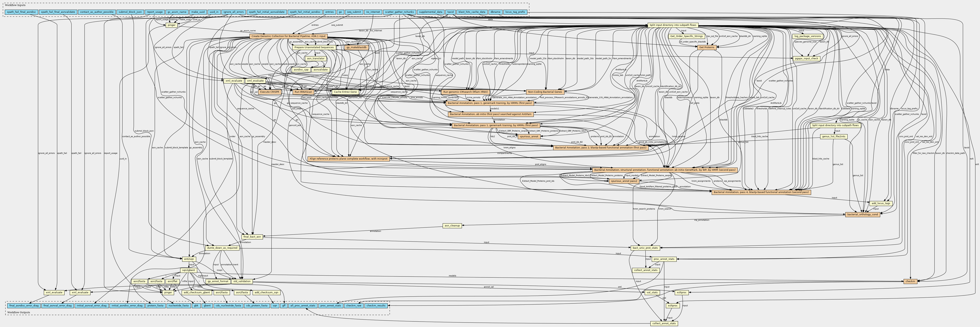Click the ab initio searched against AntiFam step
The width and height of the screenshot is (980, 327).
(490, 114)
